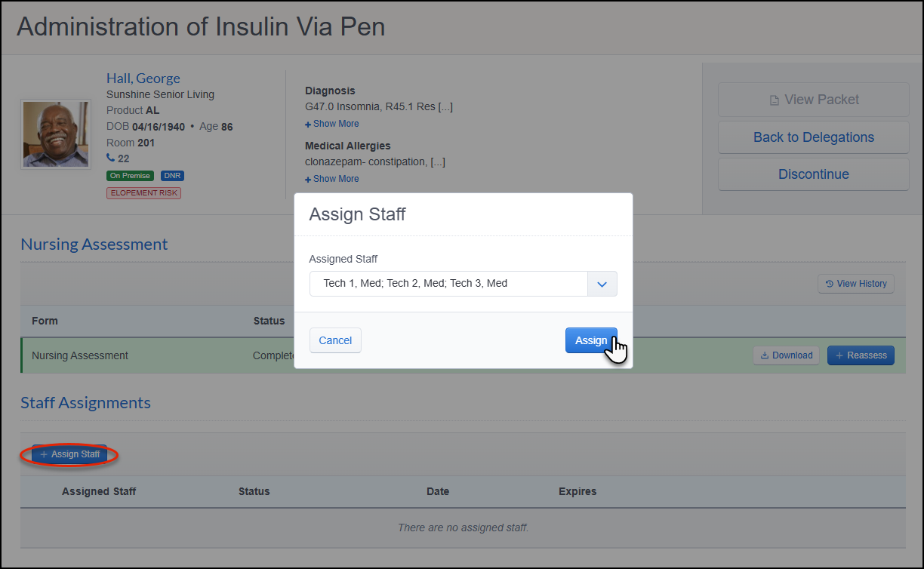Image resolution: width=924 pixels, height=569 pixels.
Task: Click the View Packet document icon
Action: point(774,100)
